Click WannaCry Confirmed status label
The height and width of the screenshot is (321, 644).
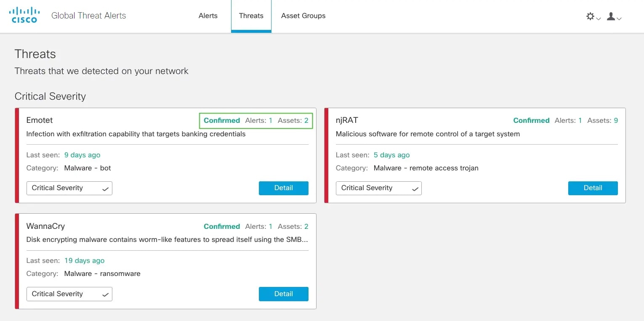(222, 226)
